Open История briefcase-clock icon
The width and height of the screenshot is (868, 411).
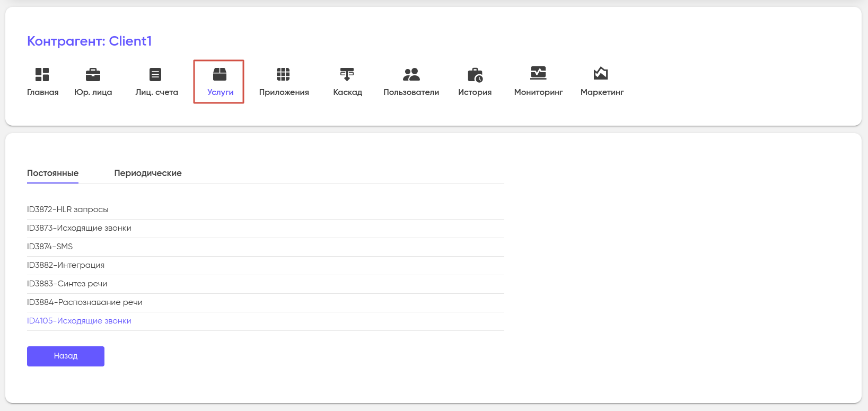(x=475, y=75)
